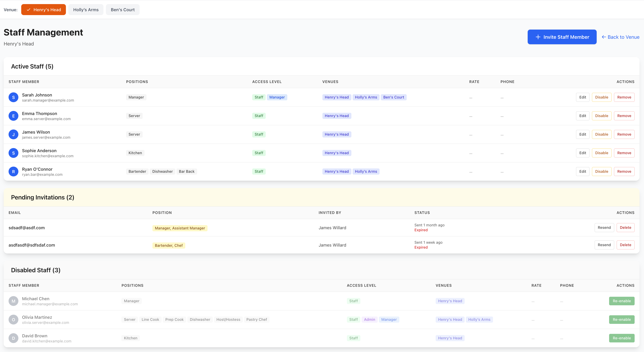Click Ben's Court tag in Sarah's venues

coord(393,97)
